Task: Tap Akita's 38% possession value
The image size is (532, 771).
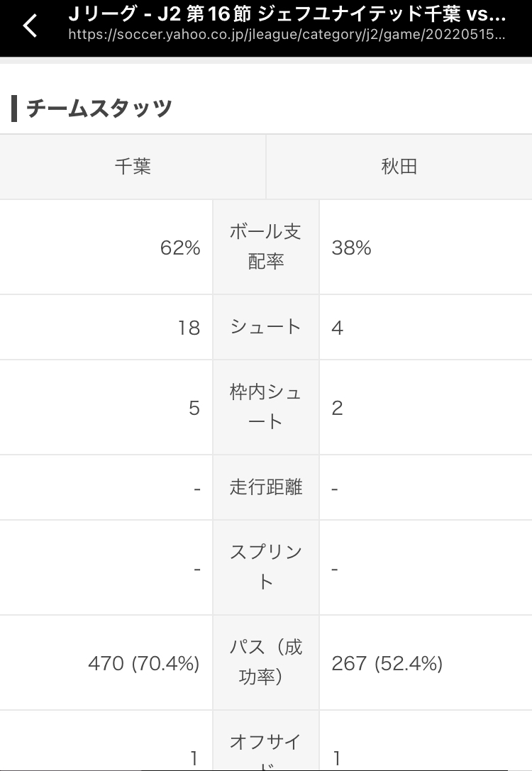Action: tap(352, 248)
